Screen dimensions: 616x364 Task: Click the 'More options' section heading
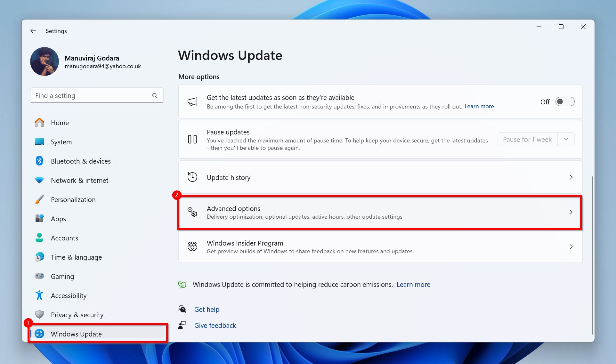coord(199,77)
